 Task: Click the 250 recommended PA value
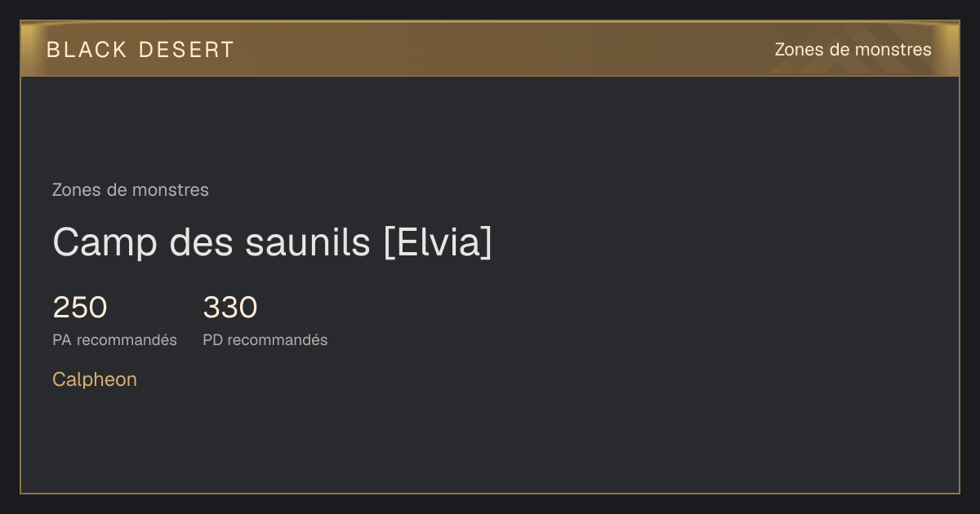(80, 308)
